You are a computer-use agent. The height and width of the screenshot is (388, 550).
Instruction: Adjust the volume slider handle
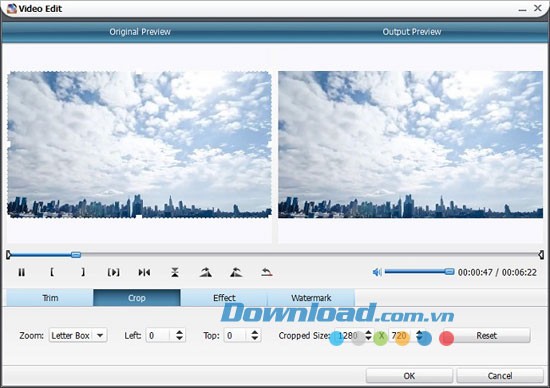(449, 272)
